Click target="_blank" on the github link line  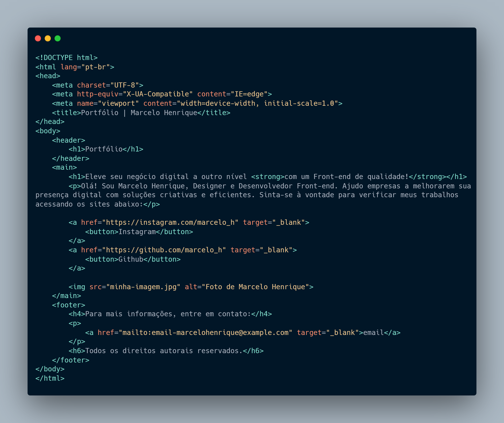tap(262, 250)
